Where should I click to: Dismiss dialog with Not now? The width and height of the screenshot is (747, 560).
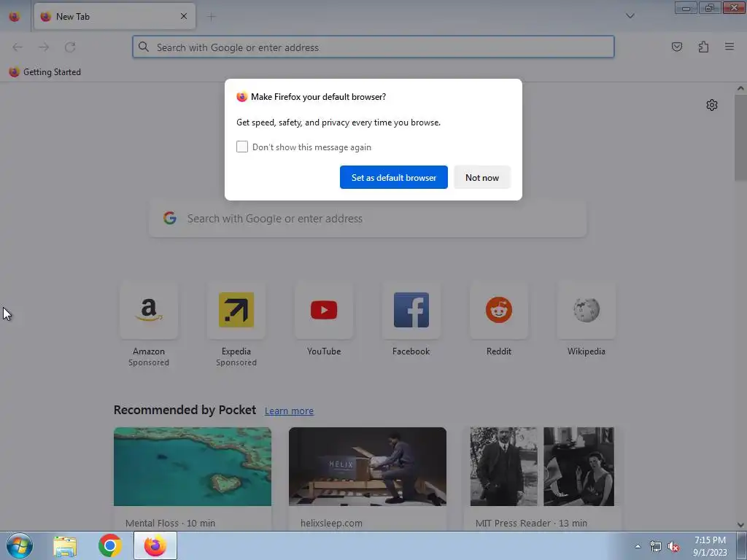(482, 177)
